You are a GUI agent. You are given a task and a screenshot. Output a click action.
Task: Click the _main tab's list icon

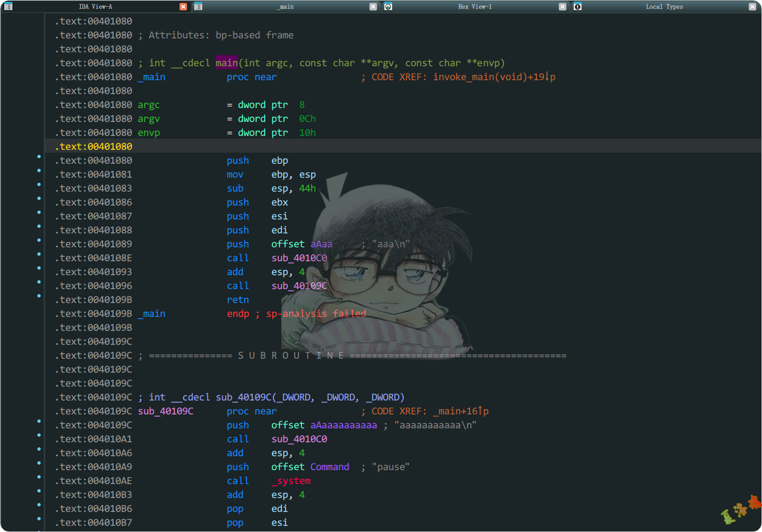pos(198,7)
